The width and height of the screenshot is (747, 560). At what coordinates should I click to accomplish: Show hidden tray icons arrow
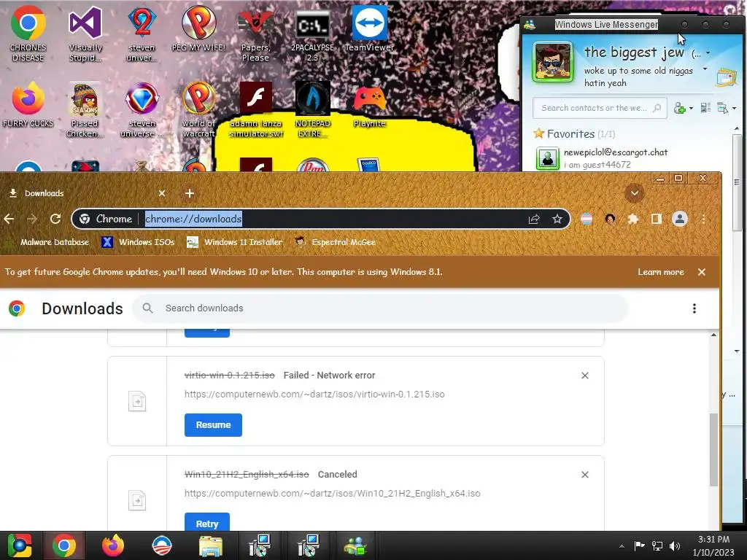click(622, 546)
